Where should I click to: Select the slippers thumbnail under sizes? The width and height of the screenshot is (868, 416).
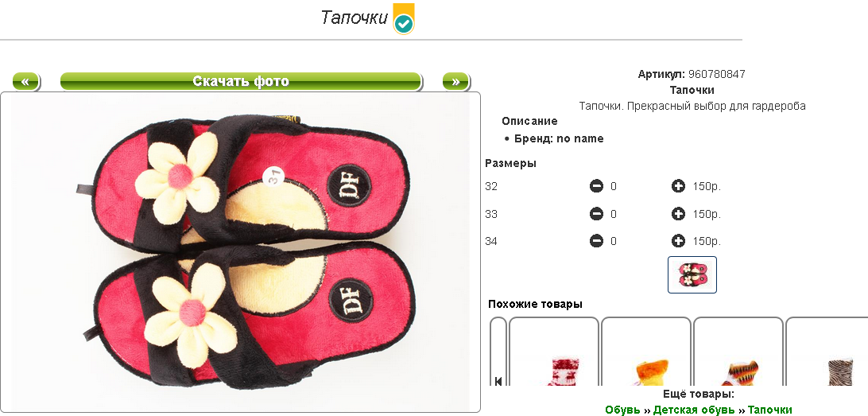click(x=692, y=274)
